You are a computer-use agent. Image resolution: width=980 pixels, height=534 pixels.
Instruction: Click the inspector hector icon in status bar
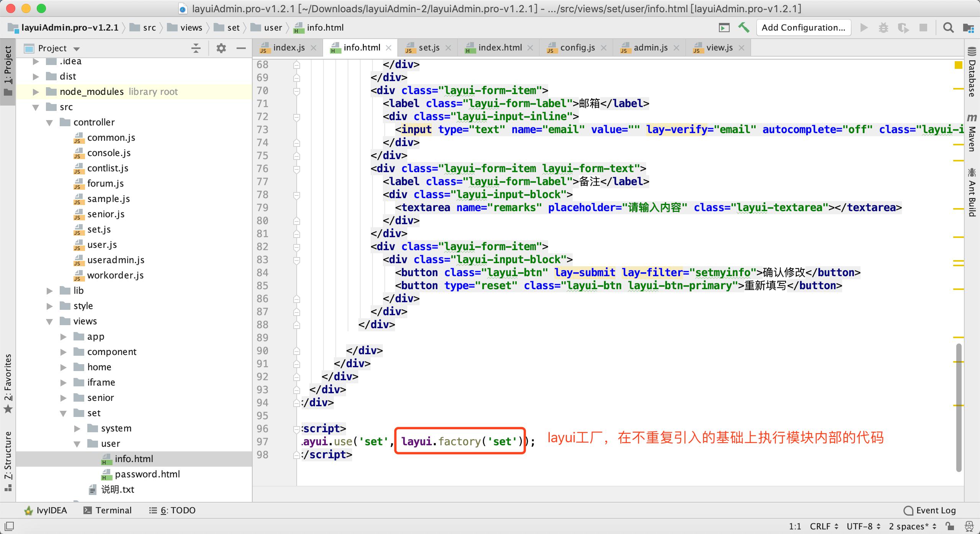[969, 526]
